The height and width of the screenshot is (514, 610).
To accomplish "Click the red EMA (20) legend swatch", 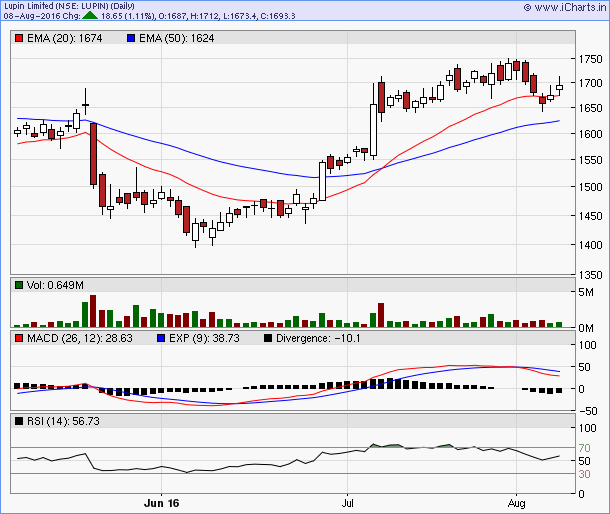I will coord(19,38).
